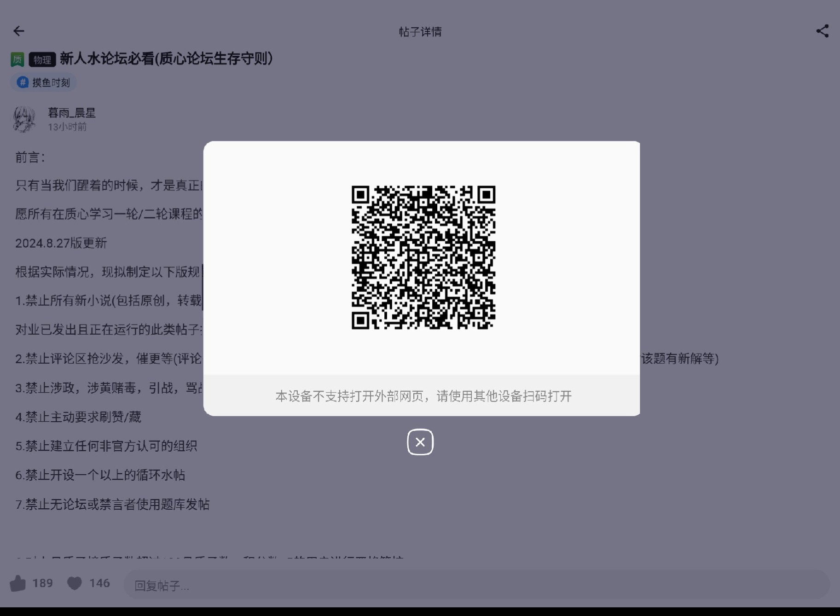Click the 物理 category badge
The image size is (840, 616).
[x=42, y=60]
